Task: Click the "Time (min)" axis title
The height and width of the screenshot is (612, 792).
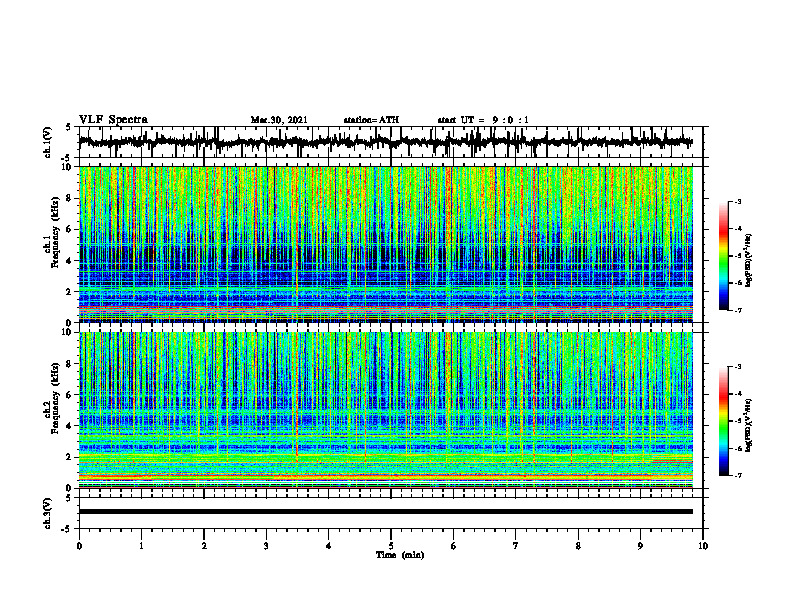Action: pos(400,555)
